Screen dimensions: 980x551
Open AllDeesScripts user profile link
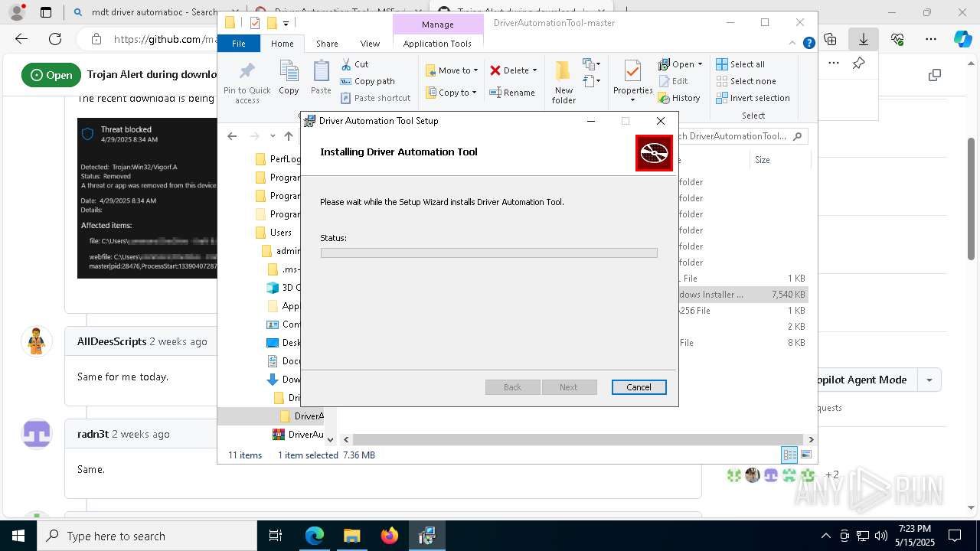click(x=112, y=341)
